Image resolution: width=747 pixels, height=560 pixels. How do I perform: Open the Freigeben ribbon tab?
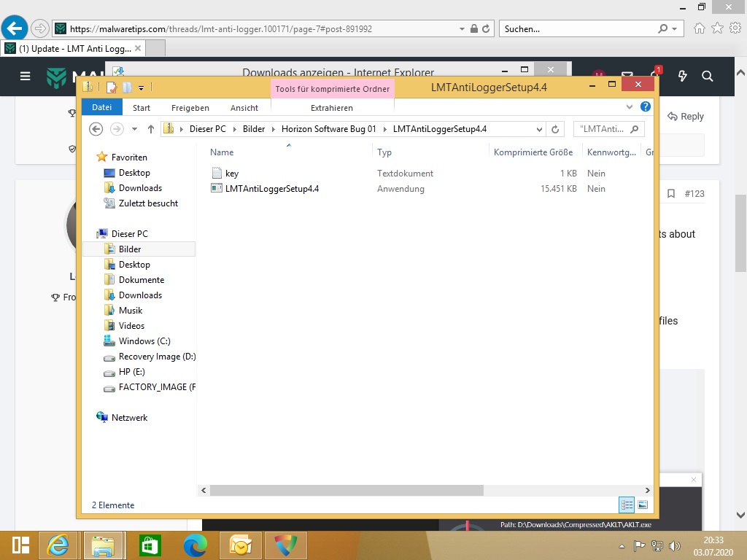(x=190, y=108)
